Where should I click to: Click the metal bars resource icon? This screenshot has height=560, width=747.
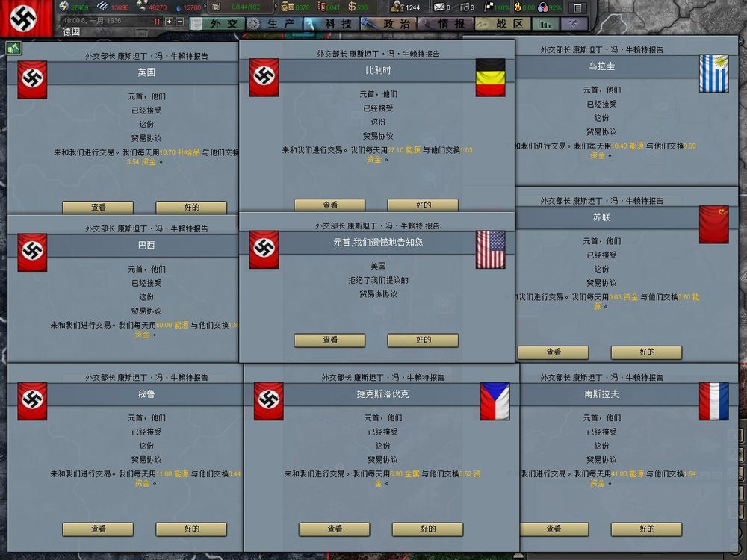103,7
